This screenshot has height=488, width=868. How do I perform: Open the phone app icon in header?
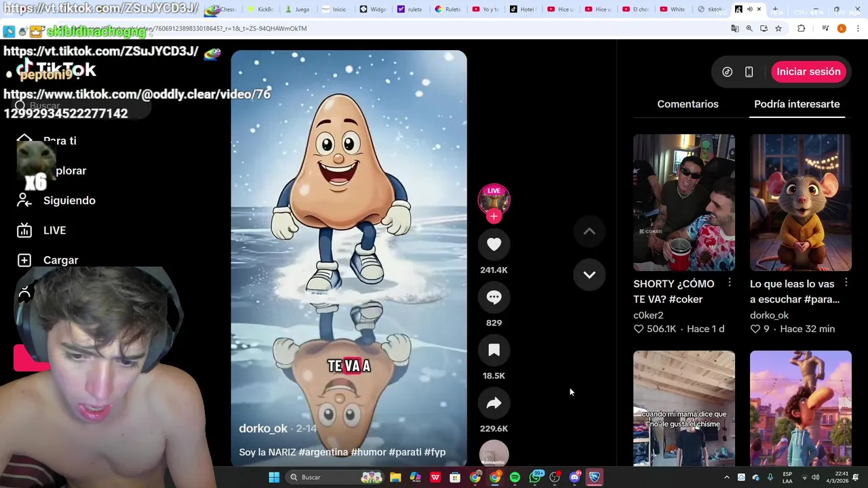749,72
